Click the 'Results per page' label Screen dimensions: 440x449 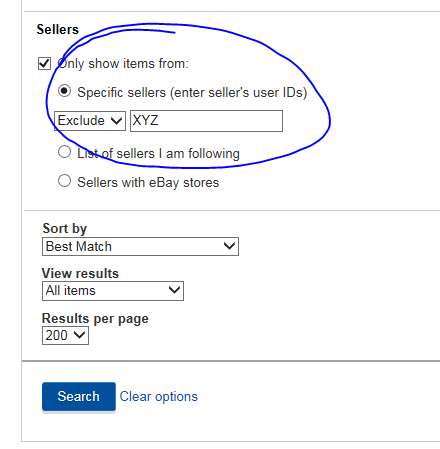pyautogui.click(x=95, y=319)
